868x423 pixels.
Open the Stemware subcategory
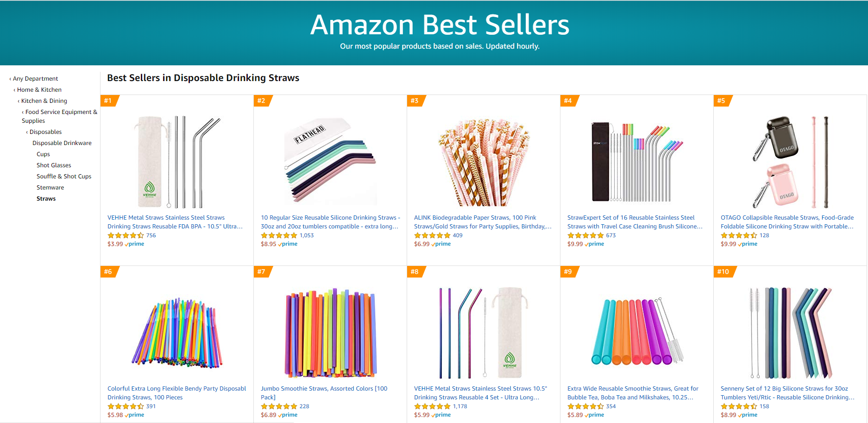click(x=50, y=188)
